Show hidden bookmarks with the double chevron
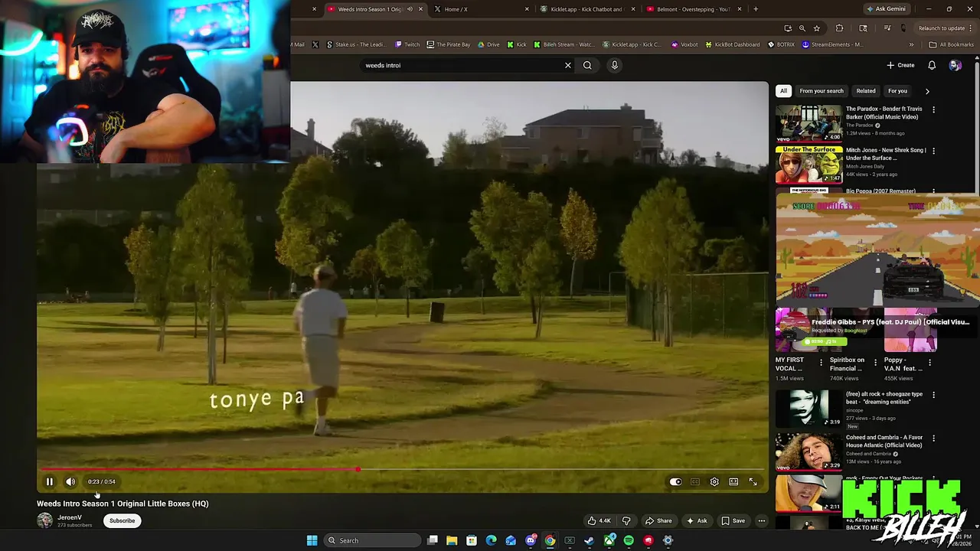980x551 pixels. coord(911,44)
